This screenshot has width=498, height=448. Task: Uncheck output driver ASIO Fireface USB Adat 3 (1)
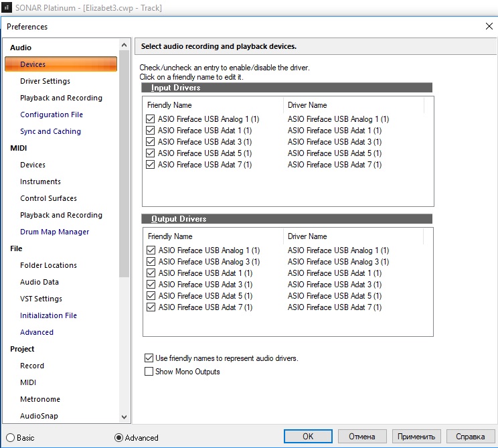click(x=151, y=285)
